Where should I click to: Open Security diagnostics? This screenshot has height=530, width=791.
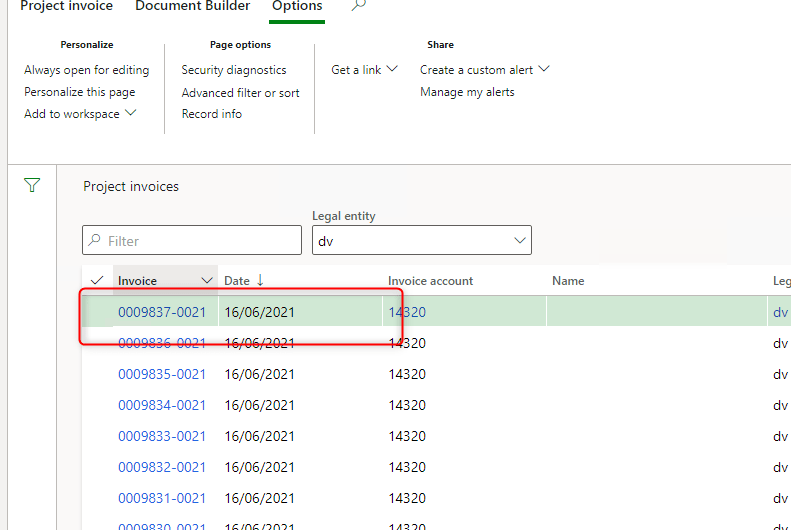point(233,70)
